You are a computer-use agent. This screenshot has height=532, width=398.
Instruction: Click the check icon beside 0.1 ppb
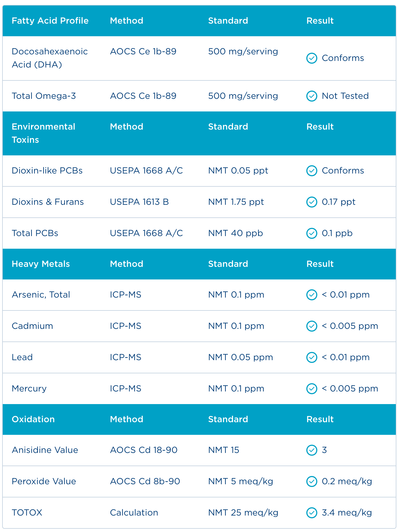coord(312,233)
